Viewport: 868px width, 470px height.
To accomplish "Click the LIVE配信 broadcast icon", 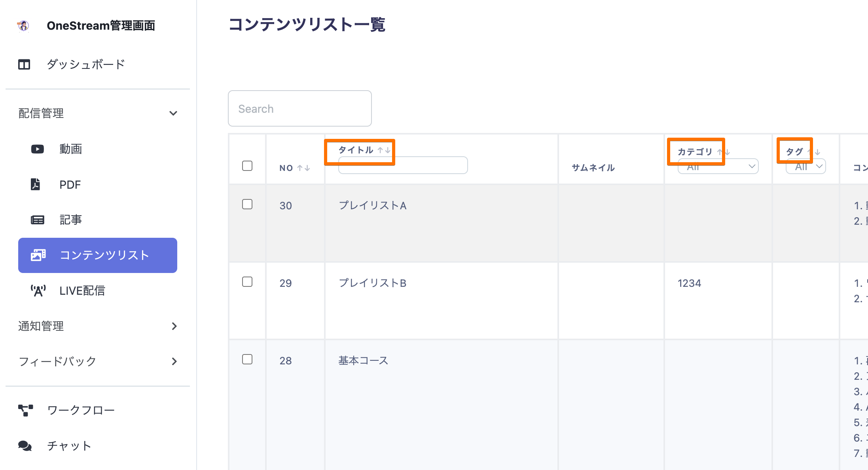I will (x=38, y=291).
